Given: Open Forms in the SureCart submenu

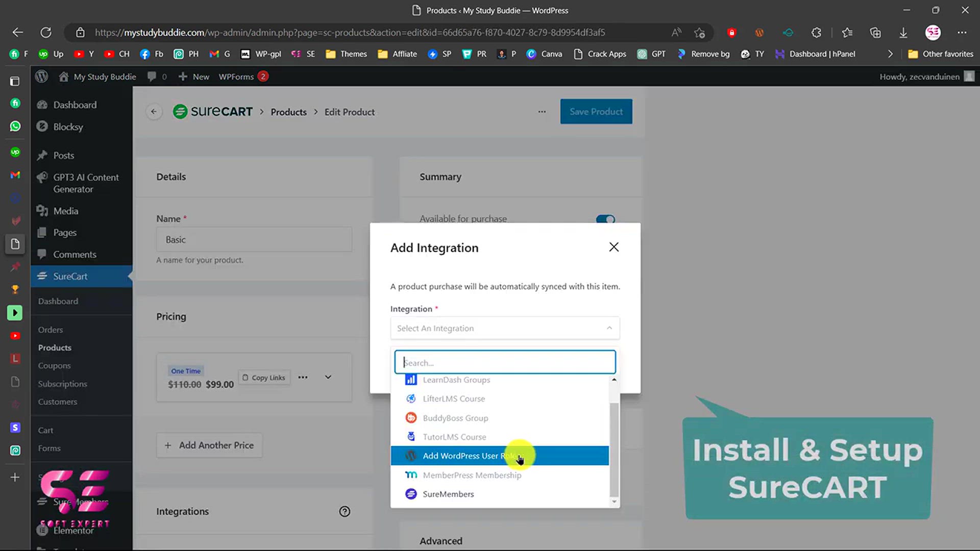Looking at the screenshot, I should coord(49,448).
